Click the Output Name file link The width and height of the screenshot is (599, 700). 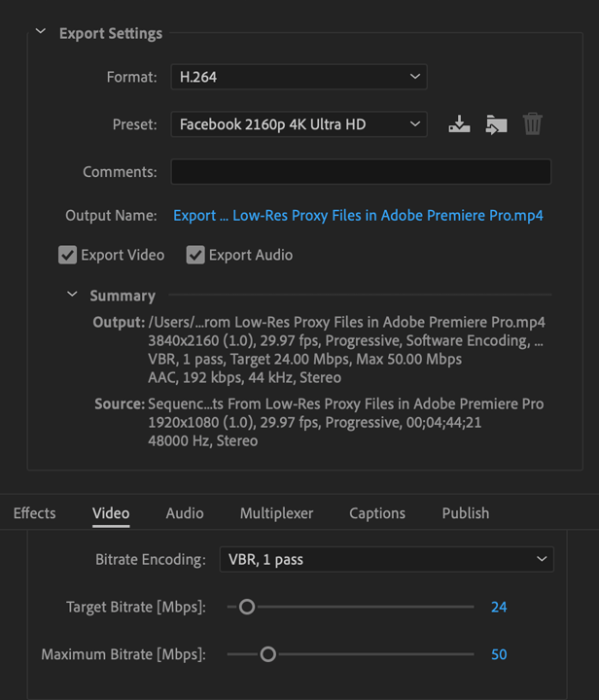[358, 216]
